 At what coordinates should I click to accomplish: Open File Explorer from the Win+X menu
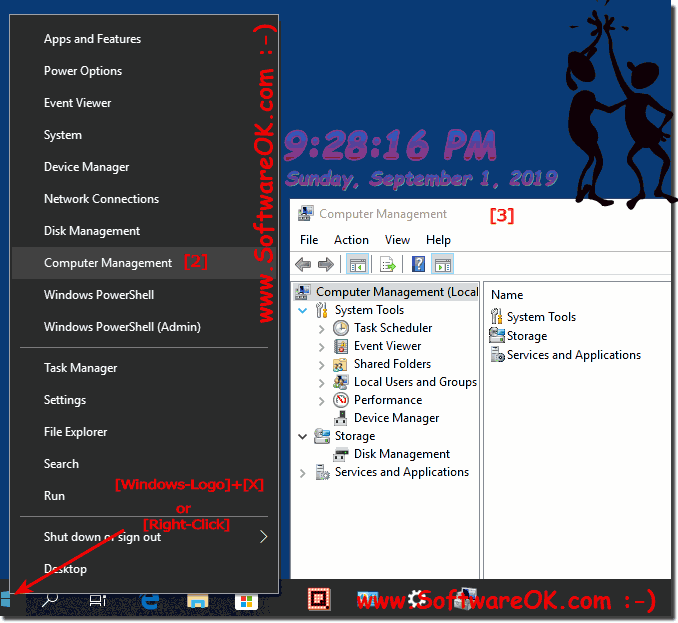[144, 432]
